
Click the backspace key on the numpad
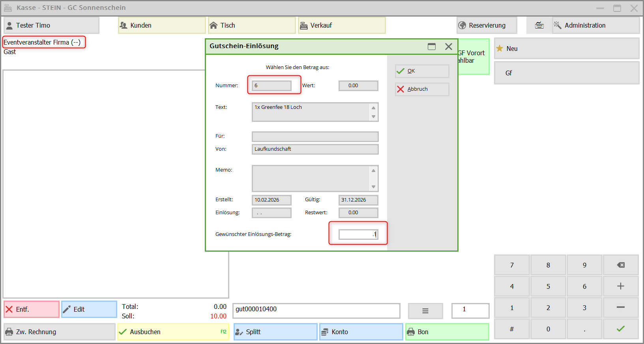[x=620, y=265]
